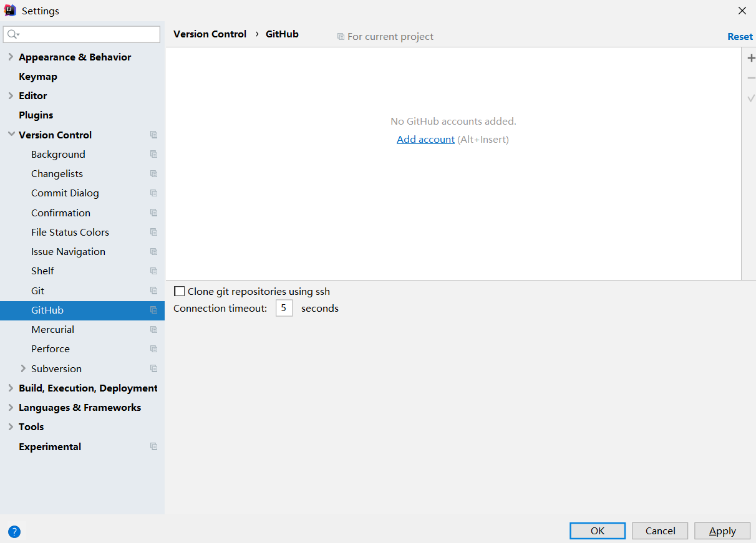Click the project icon beside Confirmation row
The image size is (756, 543).
tap(154, 213)
